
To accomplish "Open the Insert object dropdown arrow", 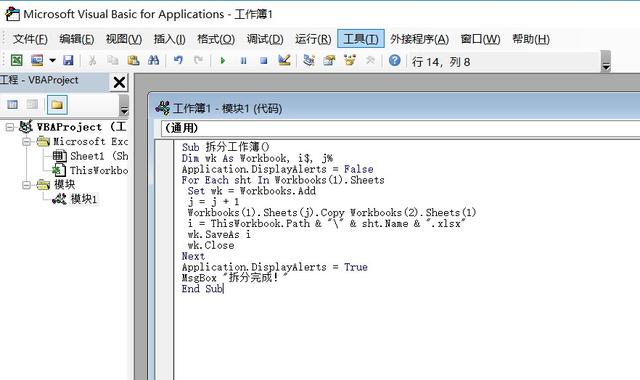I will (x=52, y=60).
